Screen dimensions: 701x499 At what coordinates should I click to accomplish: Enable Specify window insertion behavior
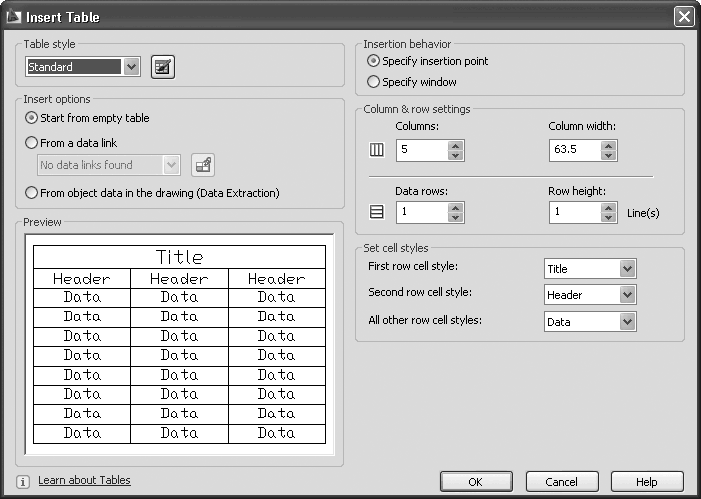pyautogui.click(x=374, y=82)
